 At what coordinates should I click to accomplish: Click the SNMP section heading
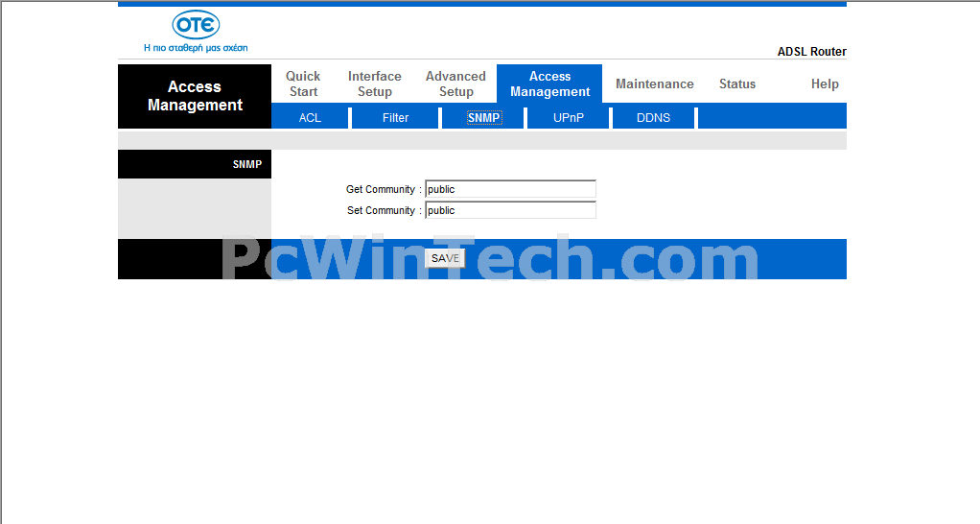pyautogui.click(x=246, y=164)
